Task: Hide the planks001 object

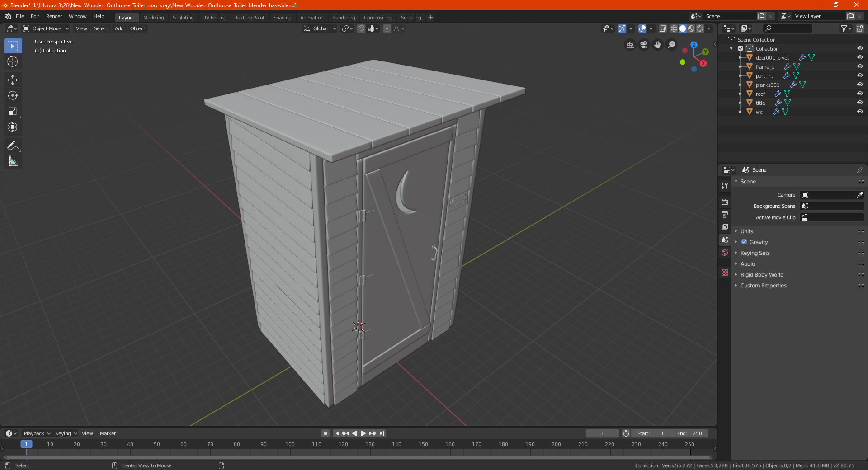Action: click(860, 85)
